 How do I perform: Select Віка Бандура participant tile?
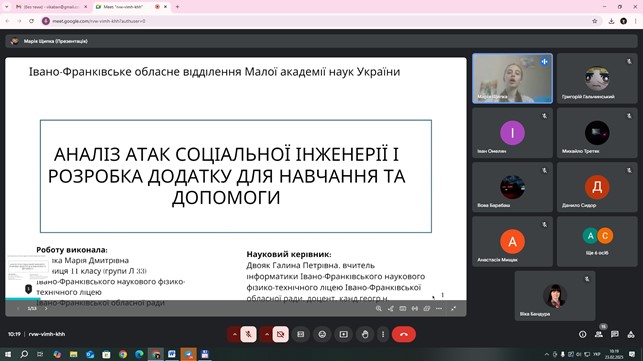pyautogui.click(x=555, y=296)
